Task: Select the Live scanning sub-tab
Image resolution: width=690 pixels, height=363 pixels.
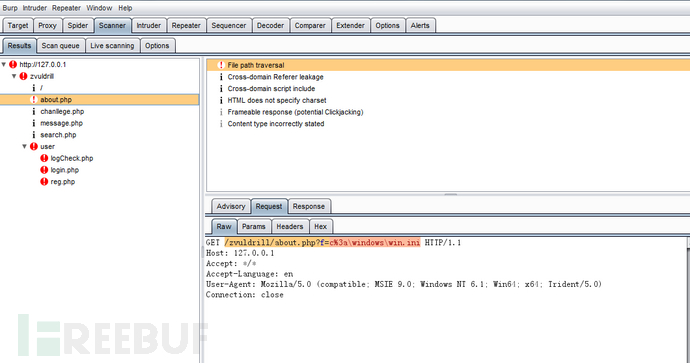Action: 112,46
